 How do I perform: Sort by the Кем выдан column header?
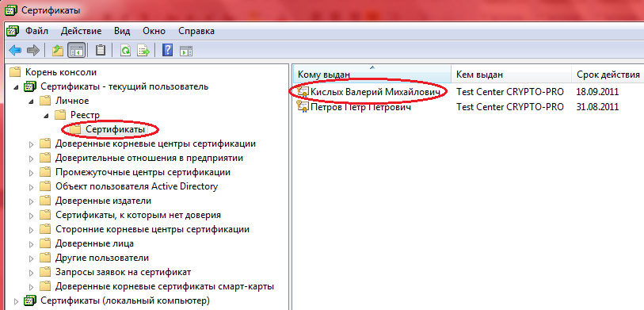click(x=512, y=75)
